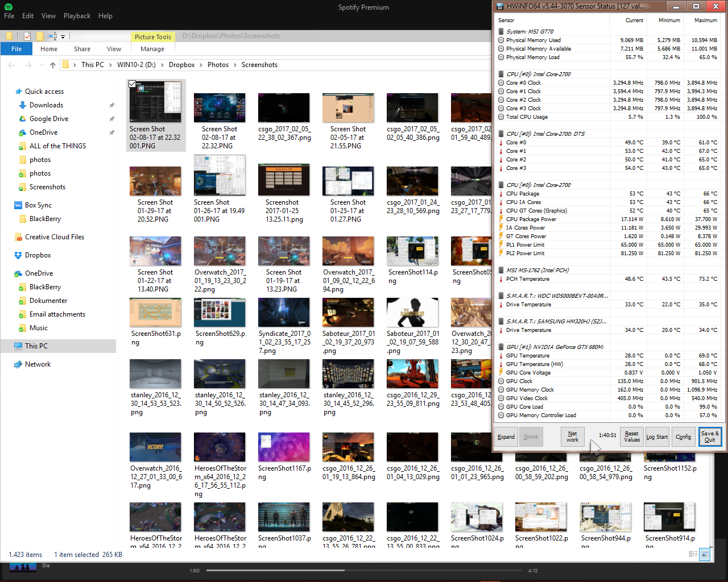
Task: Go up one folder level with up arrow
Action: coord(53,65)
